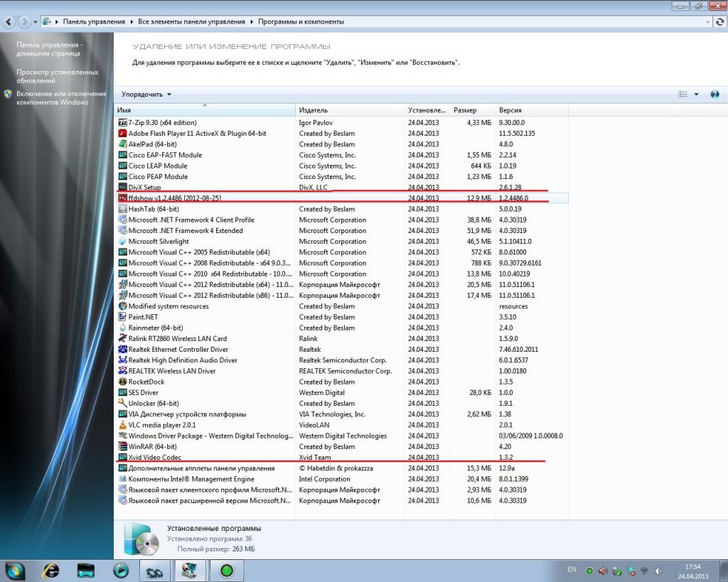
Task: Open Включение или отключение компонентов Windows
Action: [x=61, y=98]
